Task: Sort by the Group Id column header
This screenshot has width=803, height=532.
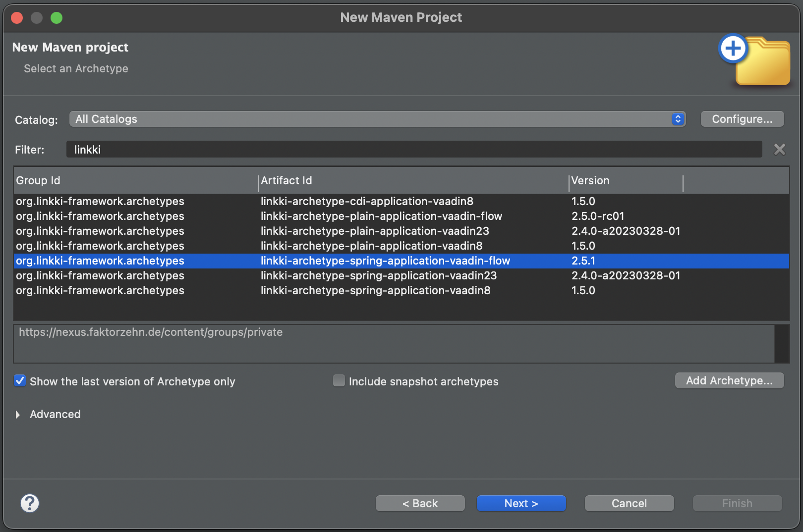Action: [136, 181]
